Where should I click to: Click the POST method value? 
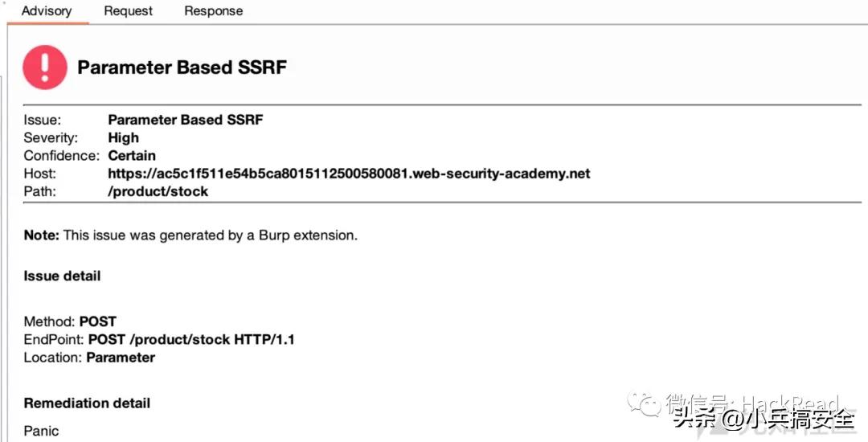(98, 321)
